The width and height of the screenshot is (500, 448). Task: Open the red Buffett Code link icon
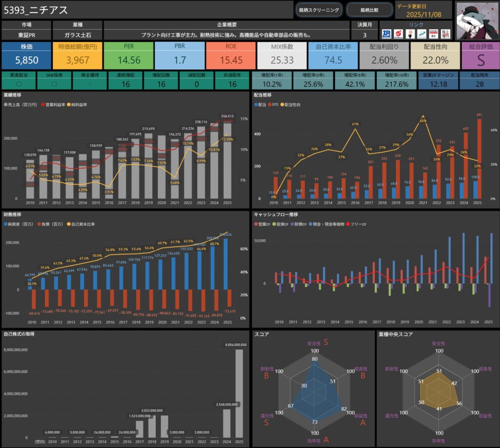(x=399, y=33)
